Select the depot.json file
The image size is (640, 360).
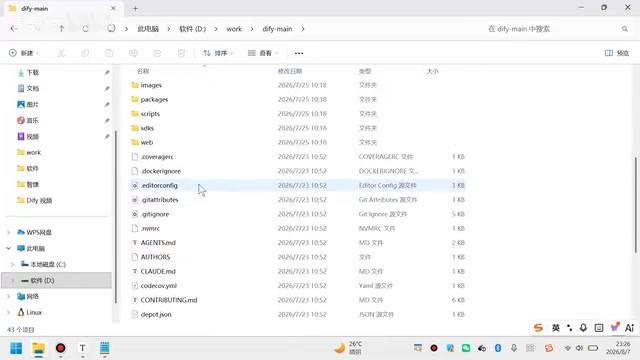coord(156,314)
